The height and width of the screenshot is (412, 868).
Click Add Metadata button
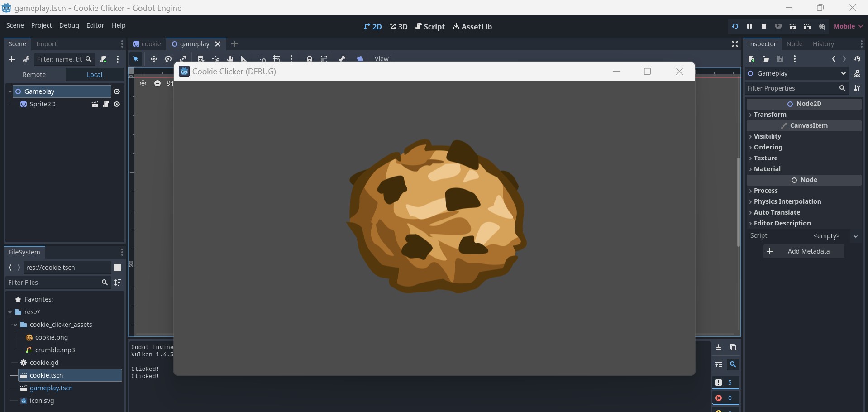tap(804, 251)
